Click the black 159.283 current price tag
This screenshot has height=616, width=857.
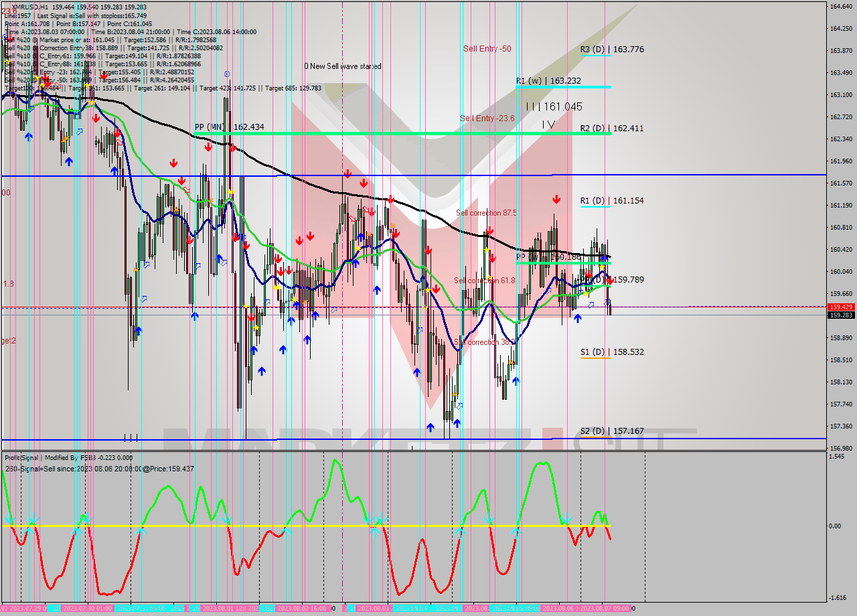[x=841, y=315]
